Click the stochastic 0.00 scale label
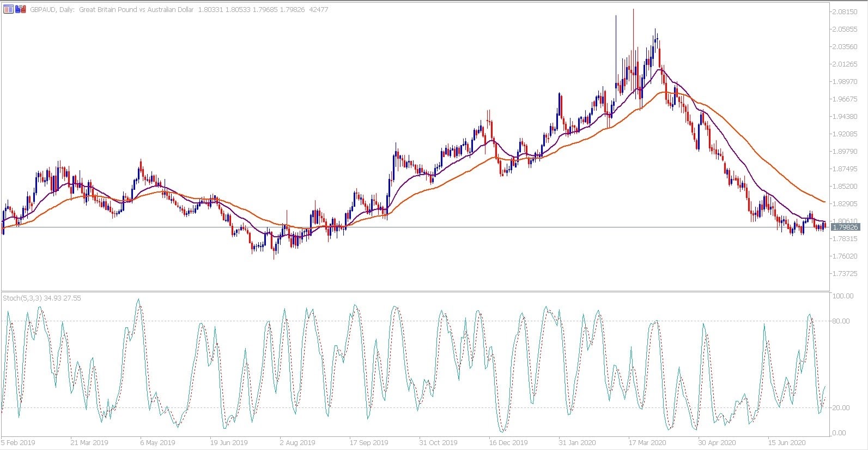 839,433
